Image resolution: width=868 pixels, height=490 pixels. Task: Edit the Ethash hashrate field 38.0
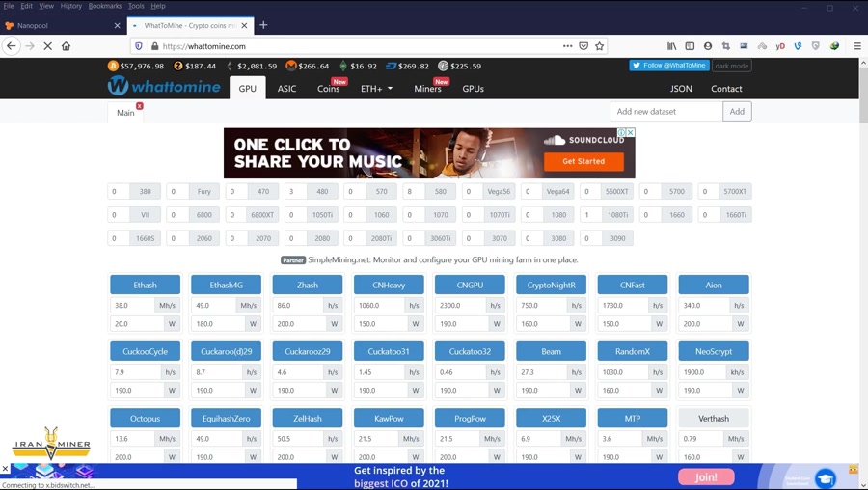132,305
